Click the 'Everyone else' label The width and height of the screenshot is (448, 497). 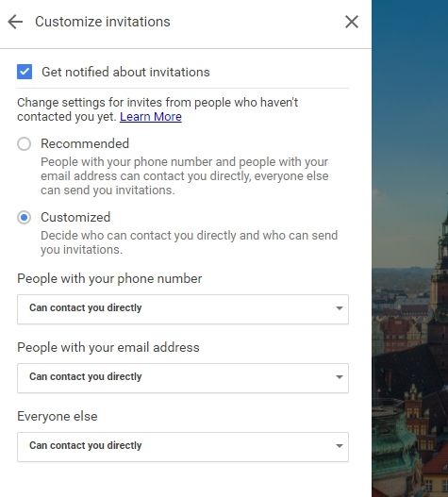coord(58,416)
